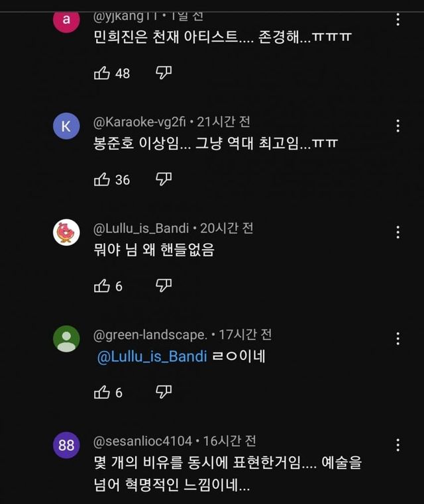424x504 pixels.
Task: Like the @Karaoke-vg2fi comment
Action: pos(102,179)
